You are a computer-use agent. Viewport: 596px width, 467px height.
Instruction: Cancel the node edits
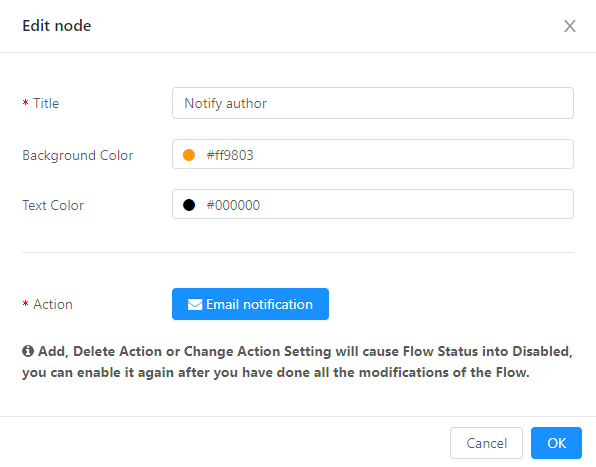486,443
